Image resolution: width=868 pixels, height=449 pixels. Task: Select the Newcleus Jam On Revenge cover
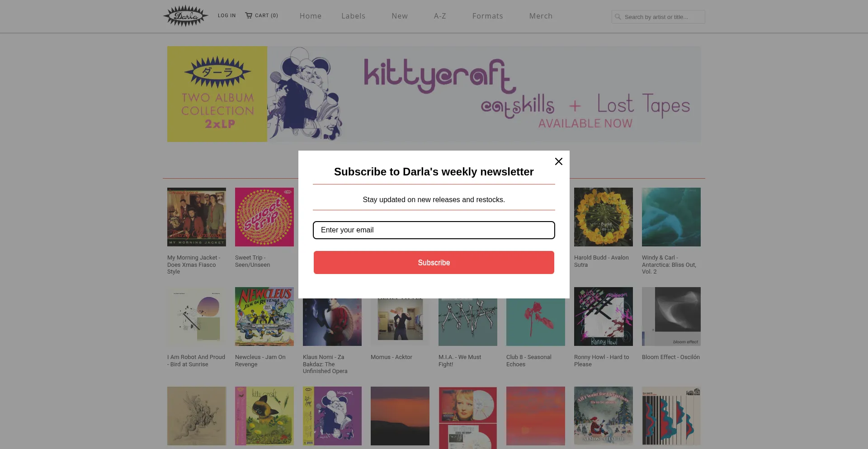tap(264, 317)
